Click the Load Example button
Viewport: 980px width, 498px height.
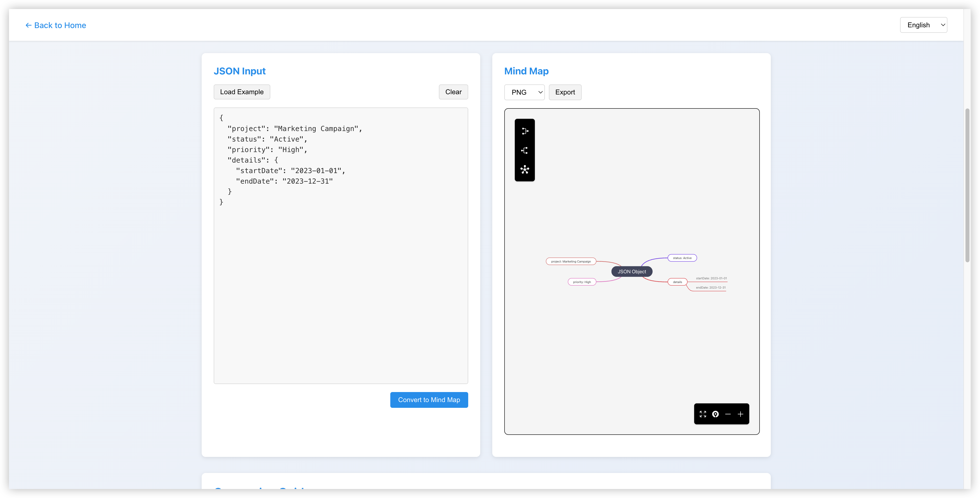[241, 92]
